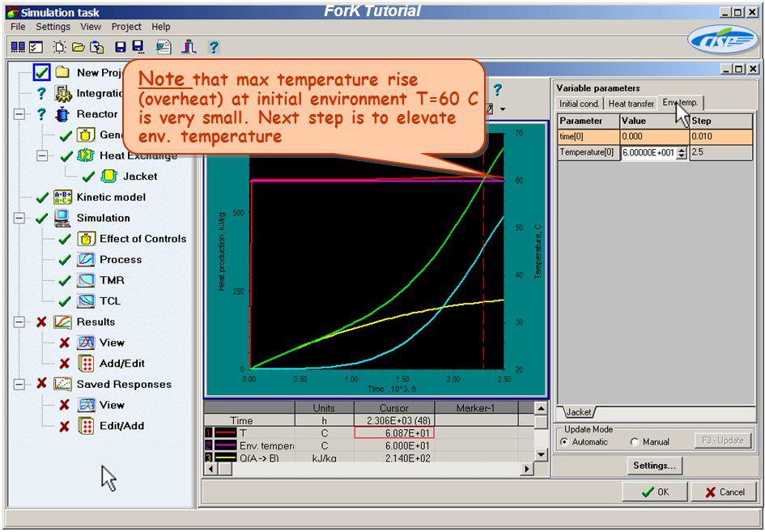Select View under Saved Responses
Image resolution: width=765 pixels, height=532 pixels.
[112, 405]
